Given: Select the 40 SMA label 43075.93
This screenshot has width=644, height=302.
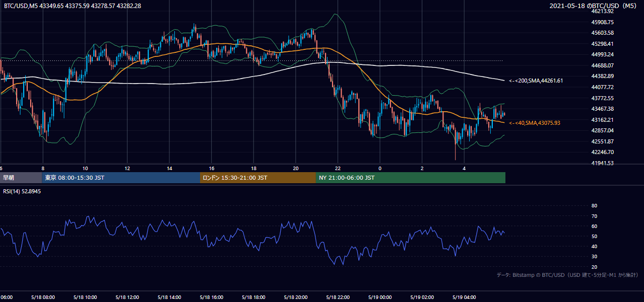Looking at the screenshot, I should [534, 123].
